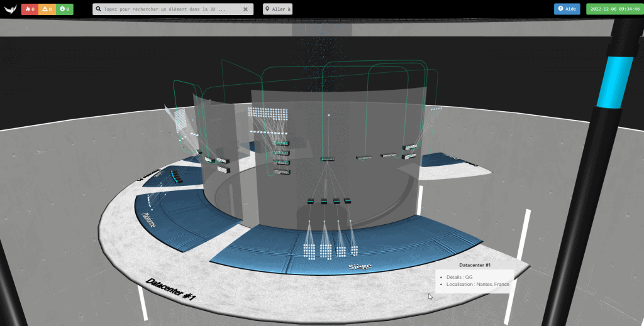Viewport: 644px width, 326px height.
Task: Click the Datacenter #1 floor label
Action: tap(169, 290)
